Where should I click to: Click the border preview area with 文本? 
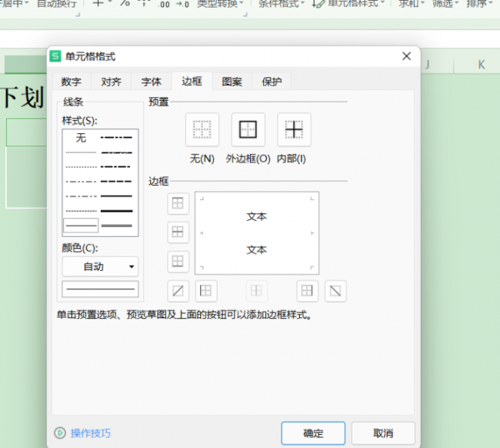[x=257, y=233]
